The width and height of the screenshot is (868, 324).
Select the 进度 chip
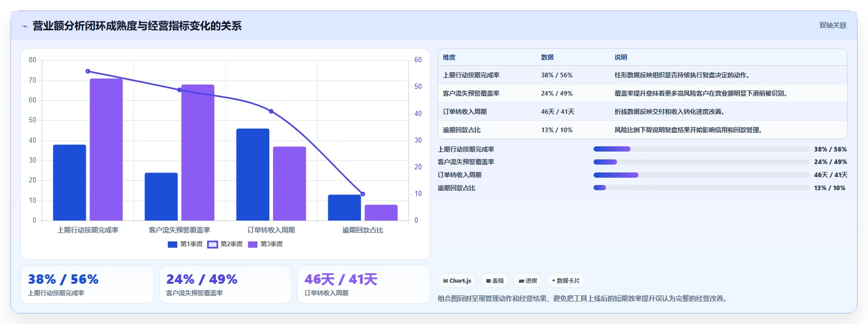pyautogui.click(x=528, y=281)
